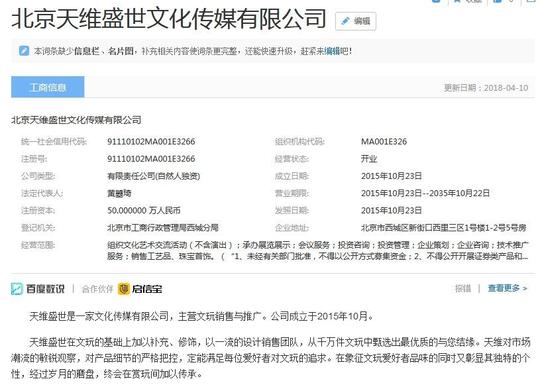
Task: Click 有限责任公司(自然人独资) company type
Action: 154,176
